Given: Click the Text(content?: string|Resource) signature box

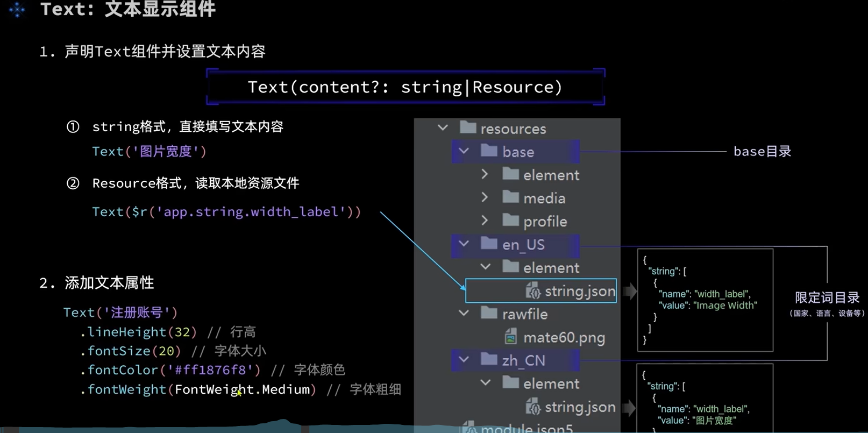Looking at the screenshot, I should 405,87.
